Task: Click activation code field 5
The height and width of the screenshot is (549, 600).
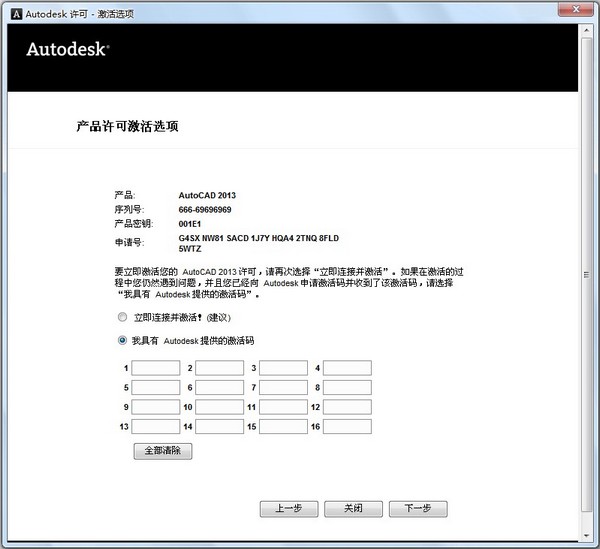Action: click(156, 388)
